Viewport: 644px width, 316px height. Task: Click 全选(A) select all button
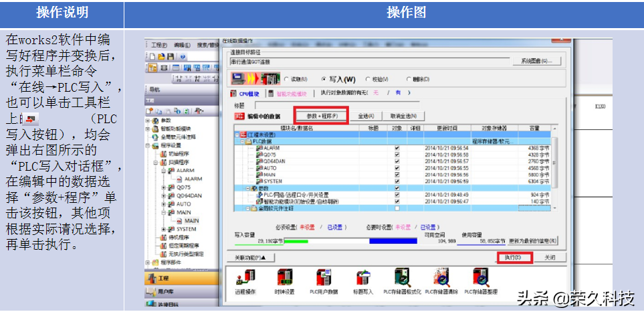pos(366,116)
